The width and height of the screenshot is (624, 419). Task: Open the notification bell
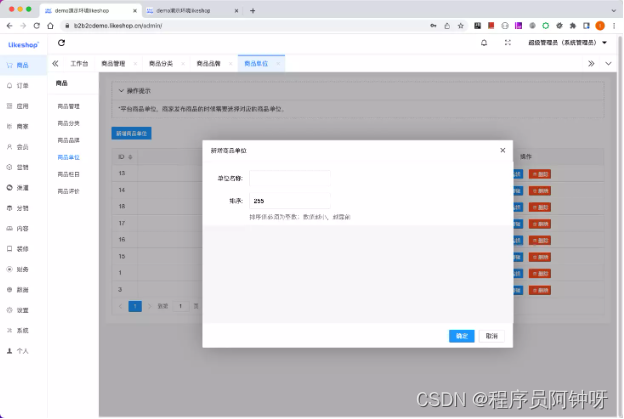(484, 43)
